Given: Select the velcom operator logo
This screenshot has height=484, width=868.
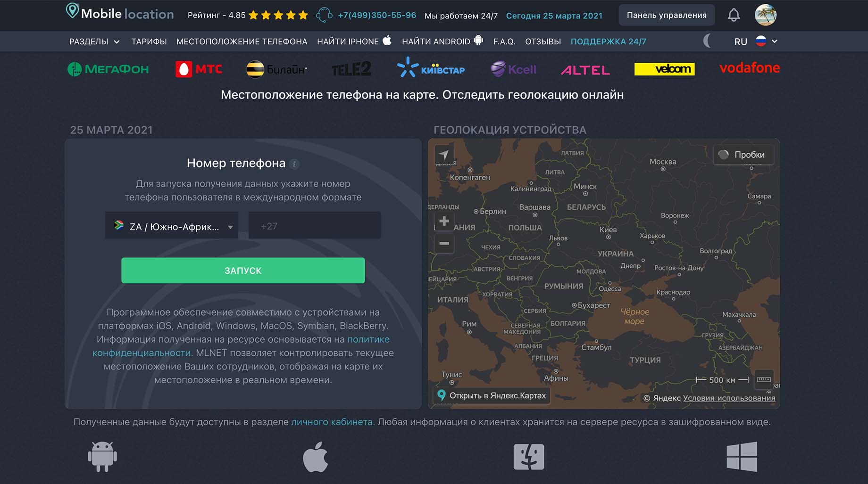Looking at the screenshot, I should pyautogui.click(x=664, y=69).
